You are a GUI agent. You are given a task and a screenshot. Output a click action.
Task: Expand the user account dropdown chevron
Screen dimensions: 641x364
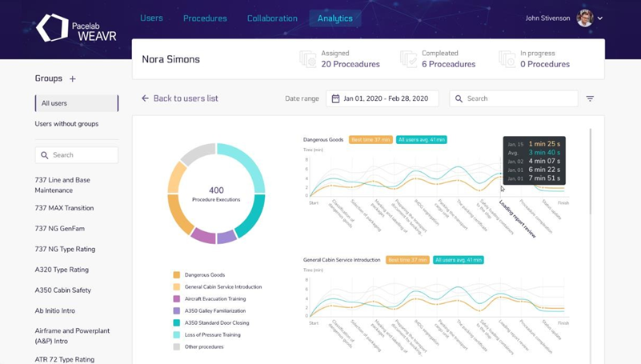[x=600, y=18]
